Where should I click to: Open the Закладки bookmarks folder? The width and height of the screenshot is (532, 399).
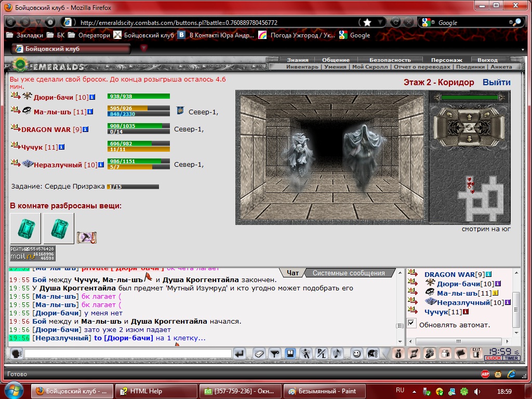pos(24,35)
